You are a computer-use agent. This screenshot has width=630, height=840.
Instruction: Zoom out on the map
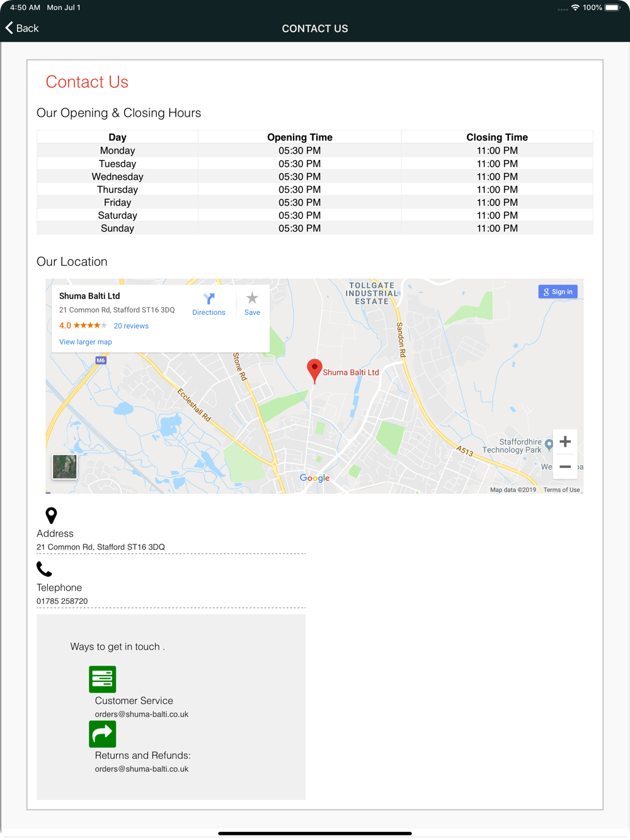point(565,467)
